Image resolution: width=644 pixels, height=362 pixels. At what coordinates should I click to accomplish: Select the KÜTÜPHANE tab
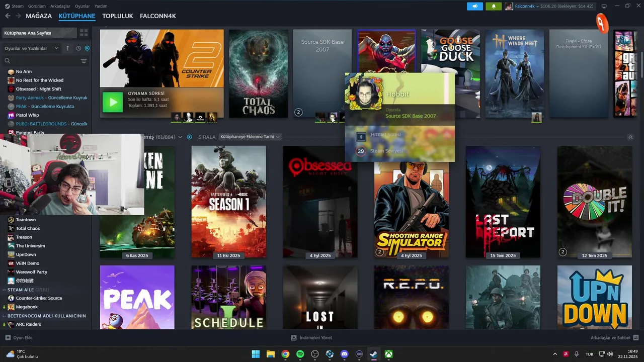tap(77, 16)
